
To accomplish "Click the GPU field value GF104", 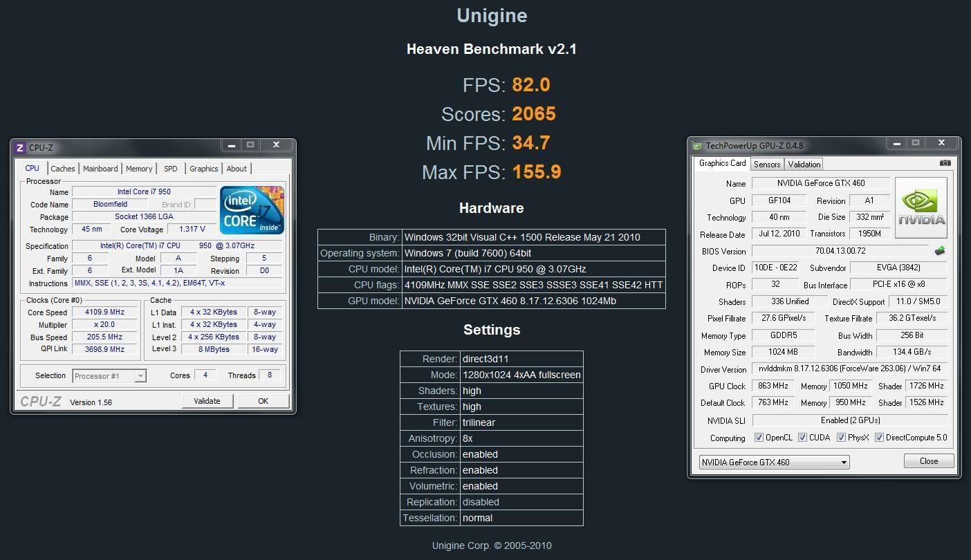I will (x=779, y=200).
